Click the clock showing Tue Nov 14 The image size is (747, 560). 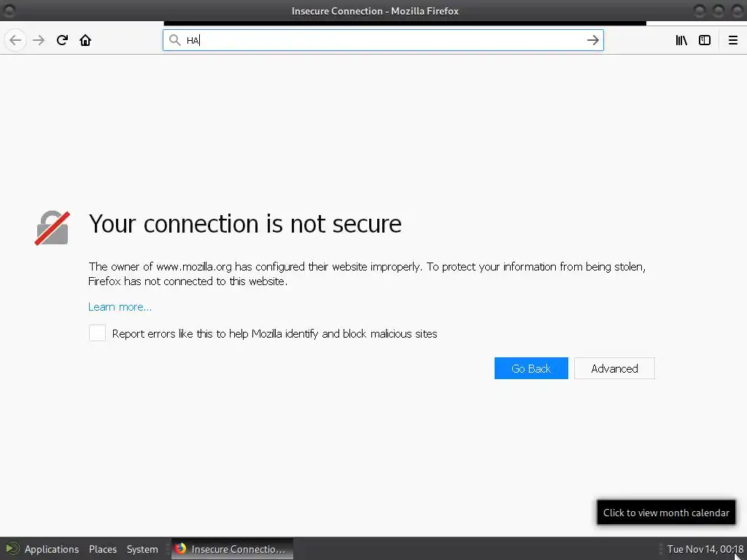click(x=705, y=549)
